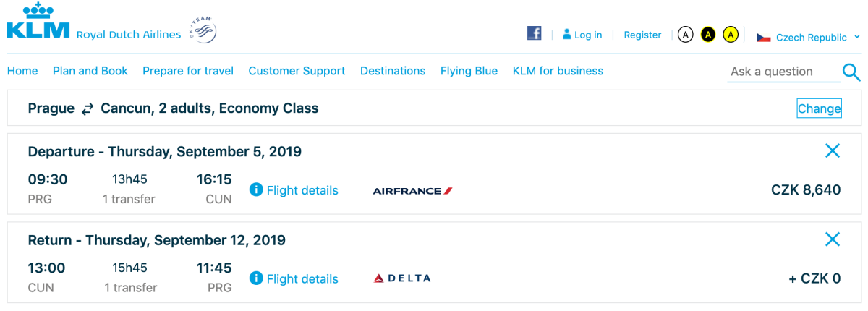Open the Plan and Book menu
Screen dimensions: 868x311
pos(90,71)
